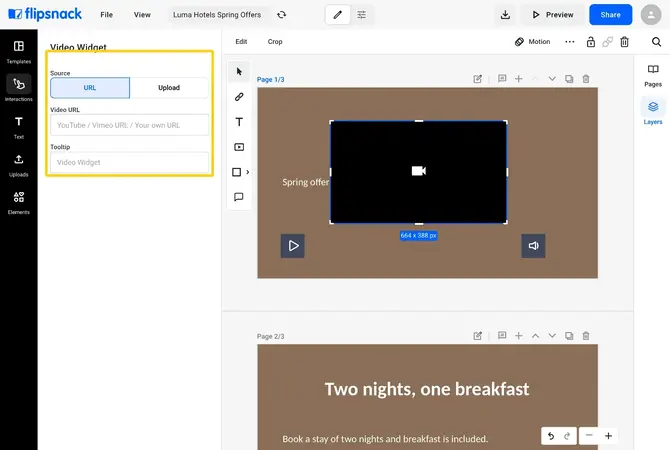The height and width of the screenshot is (450, 670).
Task: Click the Crop option
Action: coord(275,41)
